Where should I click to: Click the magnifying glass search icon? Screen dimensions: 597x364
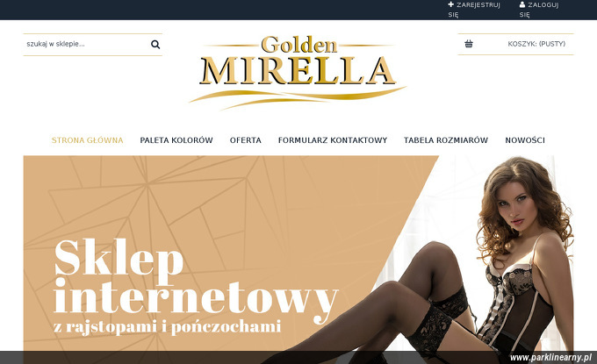[x=155, y=45]
